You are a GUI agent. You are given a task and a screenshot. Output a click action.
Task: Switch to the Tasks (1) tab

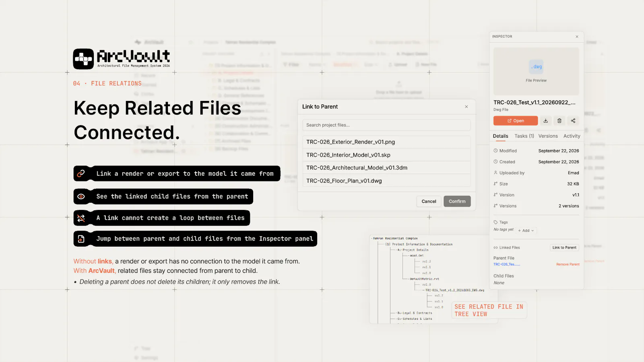524,136
